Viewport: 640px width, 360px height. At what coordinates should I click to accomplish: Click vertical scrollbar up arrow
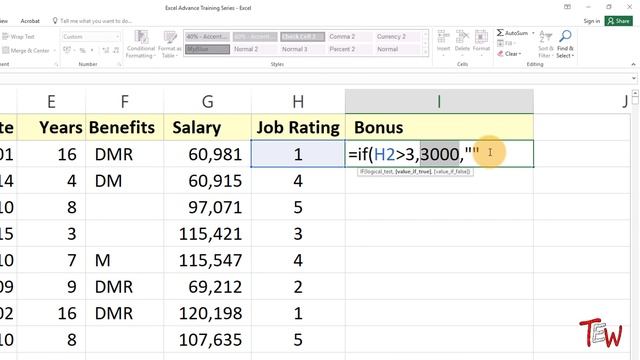(x=636, y=93)
